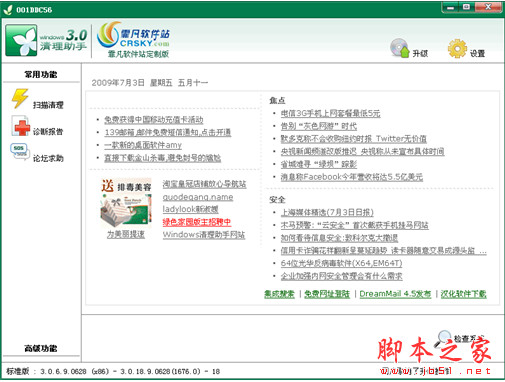Screen dimensions: 505x382
Task: Open the 为美丽提速 link under the image
Action: click(126, 234)
